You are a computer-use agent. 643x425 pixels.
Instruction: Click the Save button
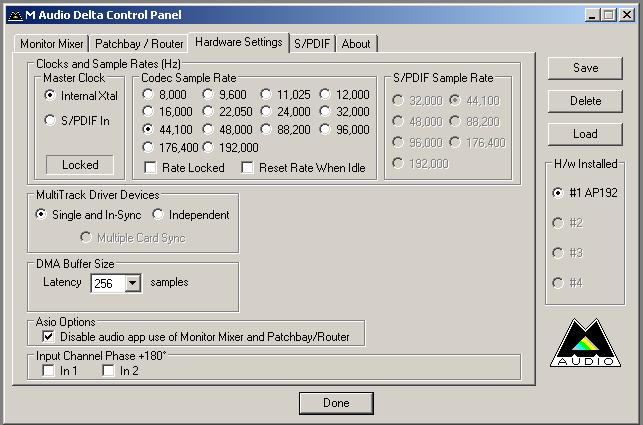coord(585,68)
